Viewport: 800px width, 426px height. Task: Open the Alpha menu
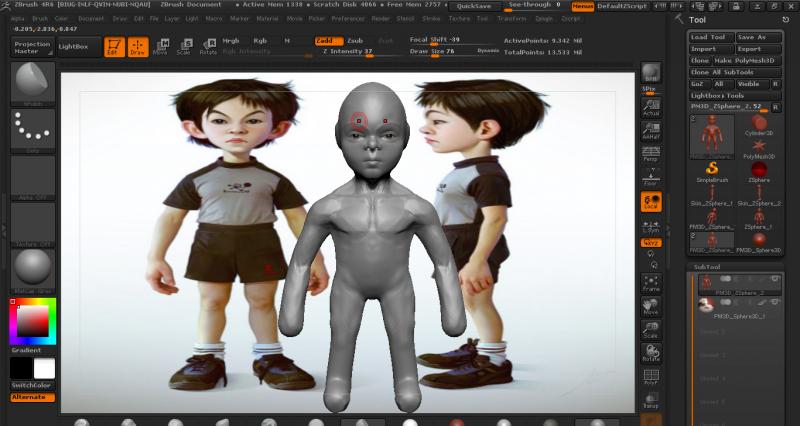[17, 18]
